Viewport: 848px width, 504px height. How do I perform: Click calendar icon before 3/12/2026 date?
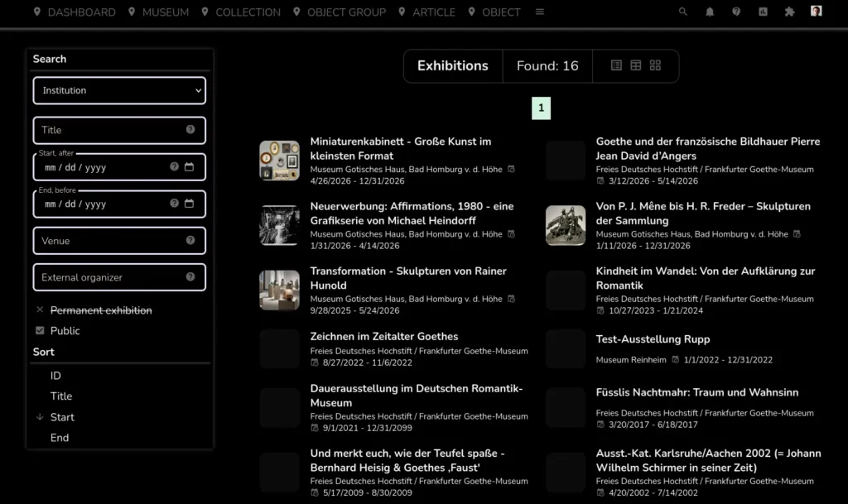pyautogui.click(x=600, y=181)
